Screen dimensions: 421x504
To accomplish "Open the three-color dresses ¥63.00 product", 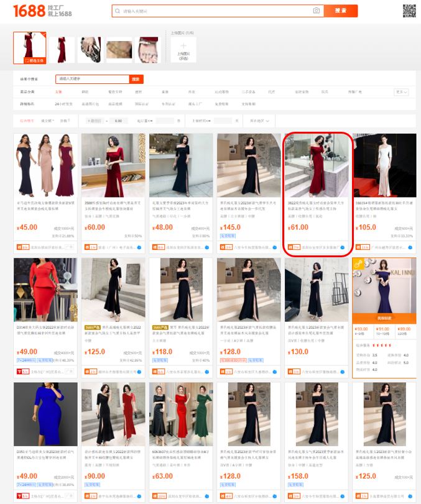I will [x=181, y=414].
